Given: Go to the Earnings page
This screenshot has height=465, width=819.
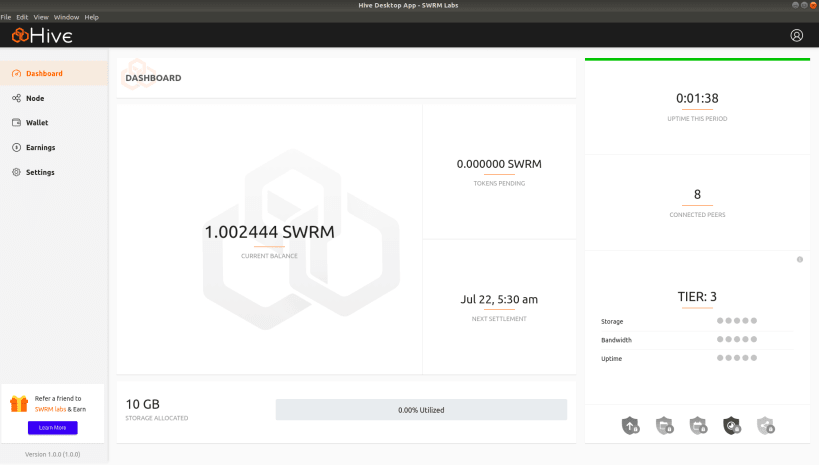Looking at the screenshot, I should [x=54, y=147].
